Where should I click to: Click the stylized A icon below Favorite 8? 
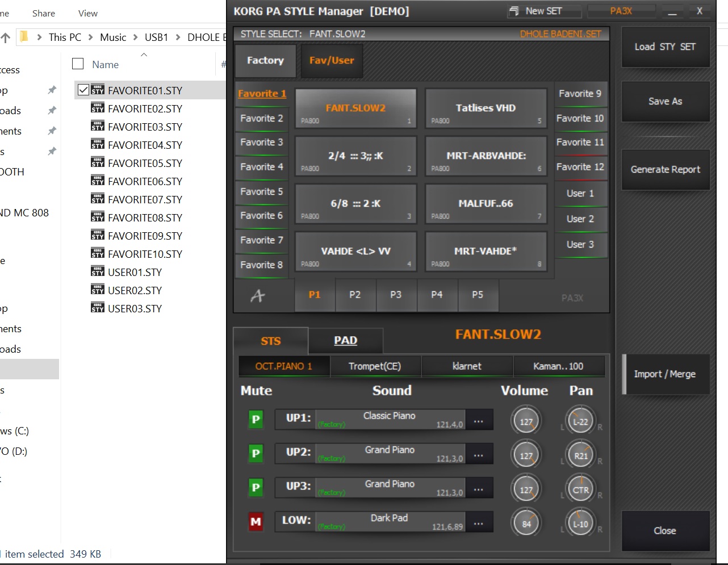(x=258, y=295)
